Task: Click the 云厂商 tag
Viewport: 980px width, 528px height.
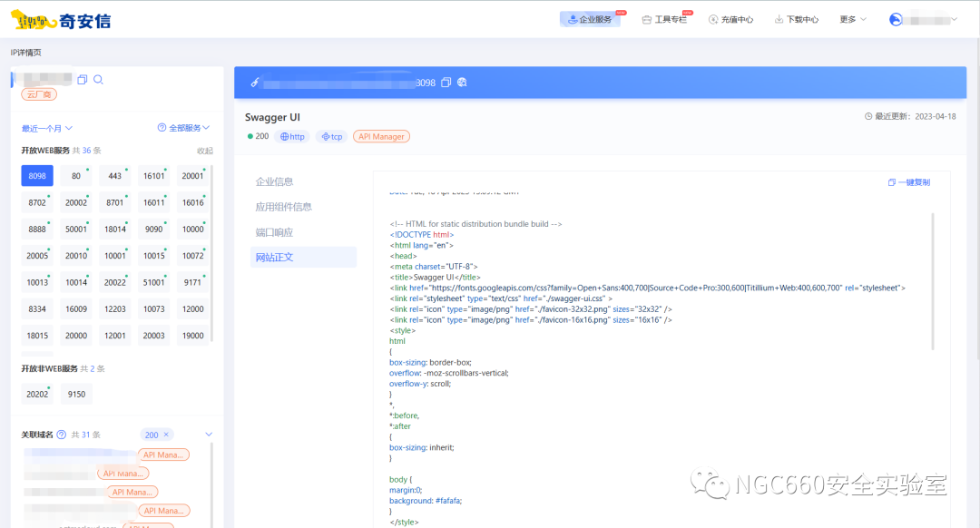Action: 39,94
